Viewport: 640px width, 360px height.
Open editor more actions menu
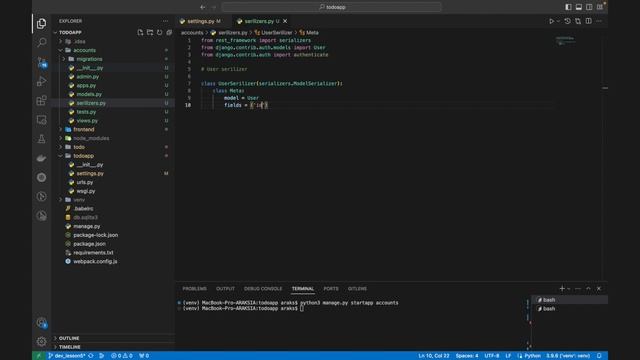click(599, 21)
